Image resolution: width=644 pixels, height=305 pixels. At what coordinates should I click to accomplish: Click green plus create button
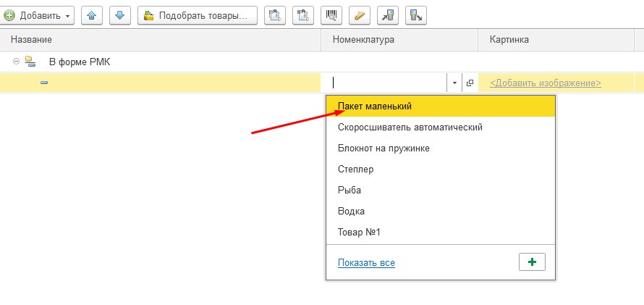tap(533, 262)
